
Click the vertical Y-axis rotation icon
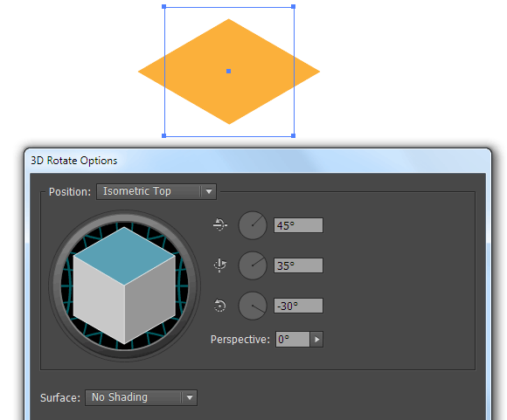coord(220,265)
